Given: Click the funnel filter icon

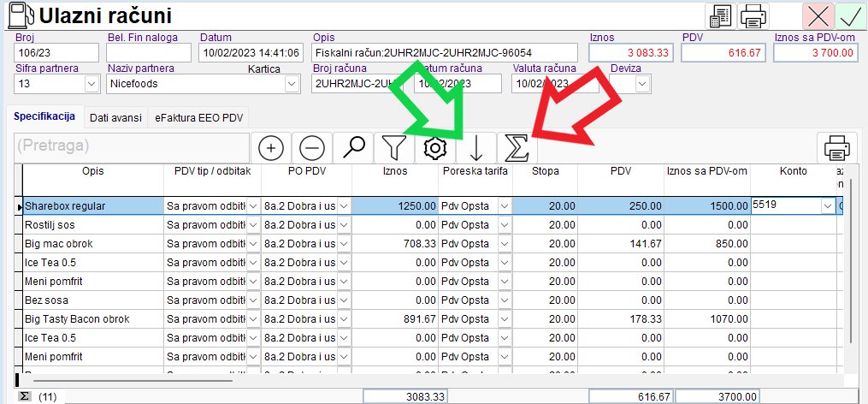Looking at the screenshot, I should 393,148.
